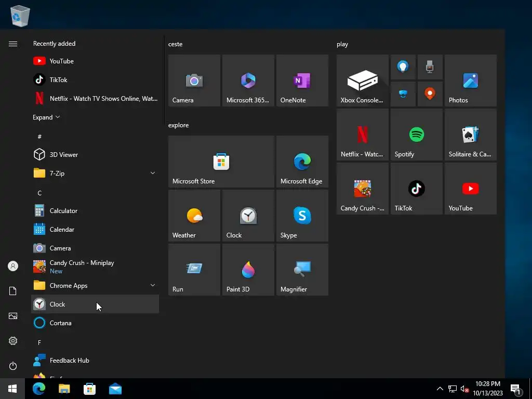Expand the Chrome Apps folder chevron

[x=153, y=285]
